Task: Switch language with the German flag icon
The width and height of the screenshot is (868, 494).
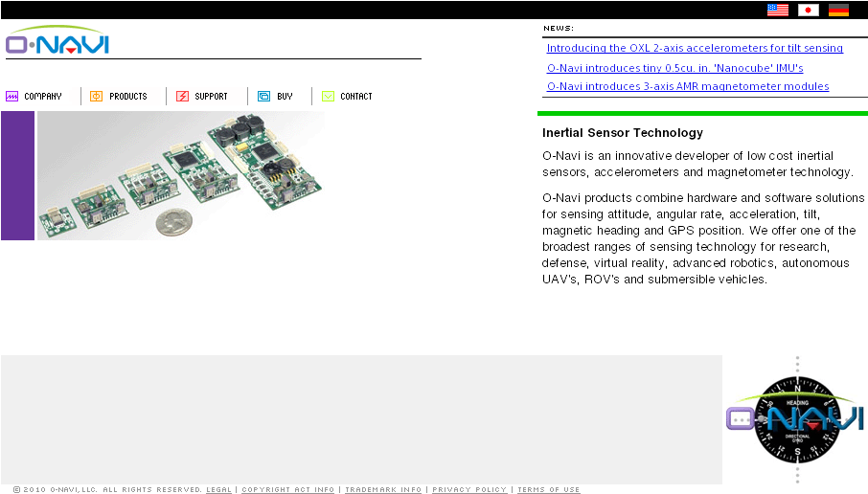Action: coord(838,10)
